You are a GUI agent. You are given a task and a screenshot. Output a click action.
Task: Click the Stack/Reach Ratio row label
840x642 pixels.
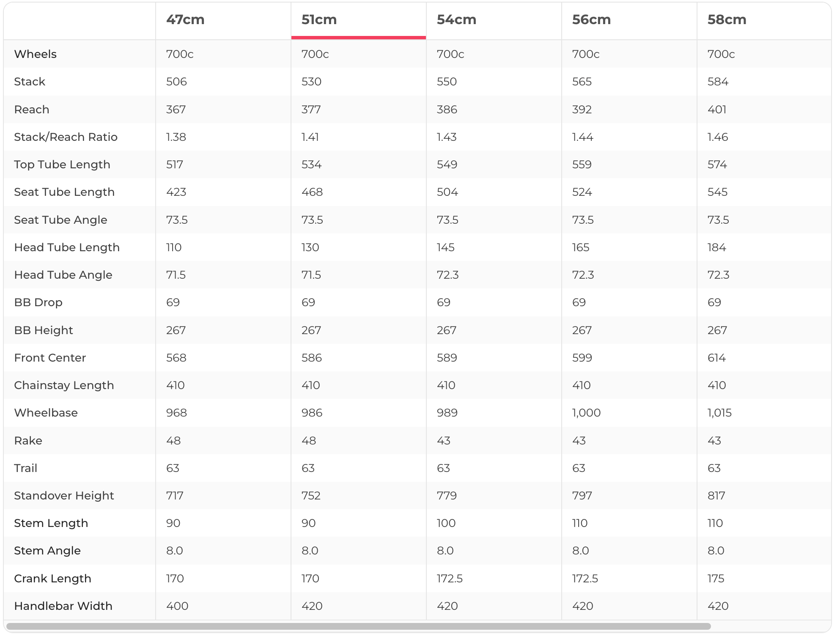click(x=66, y=137)
